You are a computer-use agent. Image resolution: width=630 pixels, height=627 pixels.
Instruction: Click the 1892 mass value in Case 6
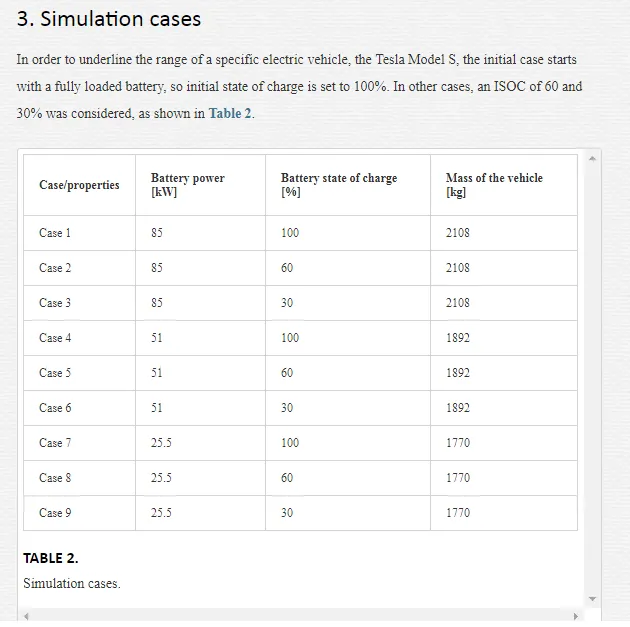click(458, 408)
